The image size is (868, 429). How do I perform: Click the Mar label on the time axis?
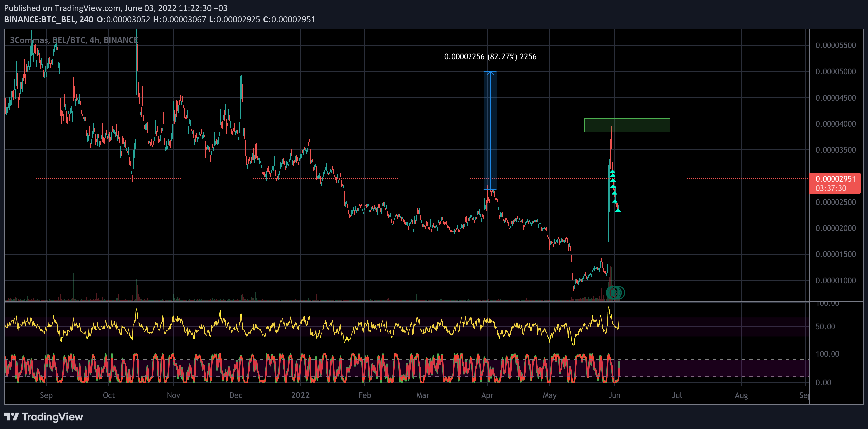point(423,395)
